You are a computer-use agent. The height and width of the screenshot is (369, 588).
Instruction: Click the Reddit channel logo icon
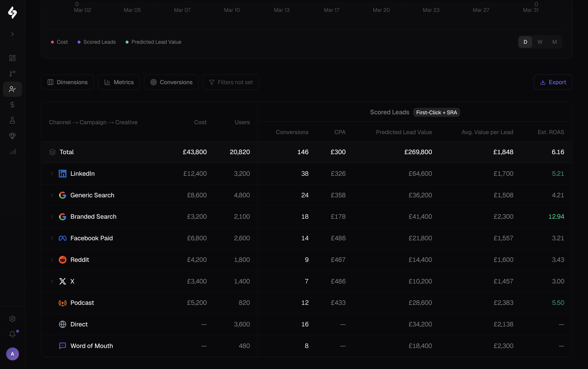(63, 260)
